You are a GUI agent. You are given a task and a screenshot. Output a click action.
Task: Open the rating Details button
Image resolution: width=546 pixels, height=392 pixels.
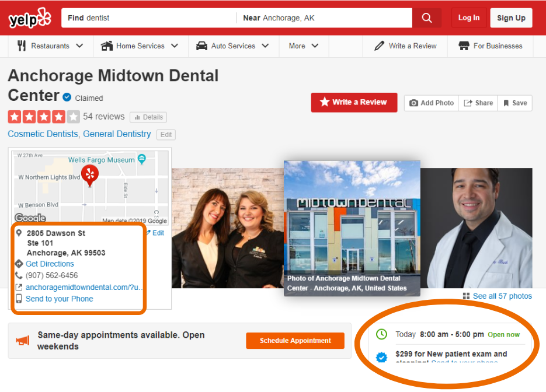tap(148, 117)
